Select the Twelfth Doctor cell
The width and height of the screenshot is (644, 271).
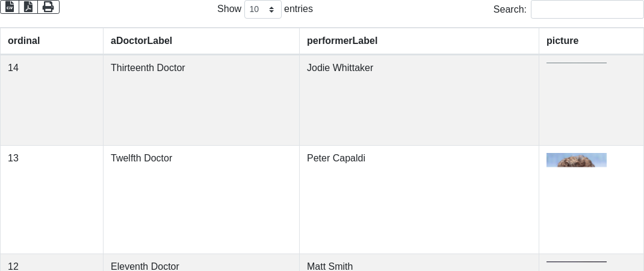point(141,158)
